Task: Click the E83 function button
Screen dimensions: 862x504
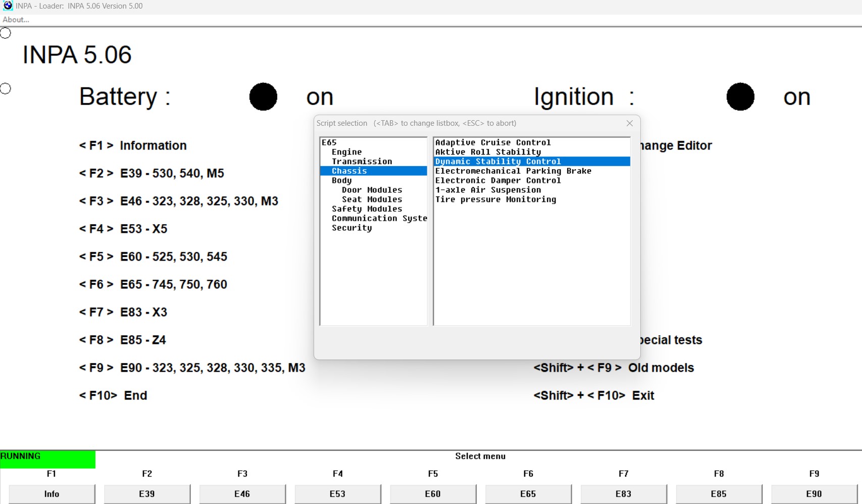Action: click(x=624, y=494)
